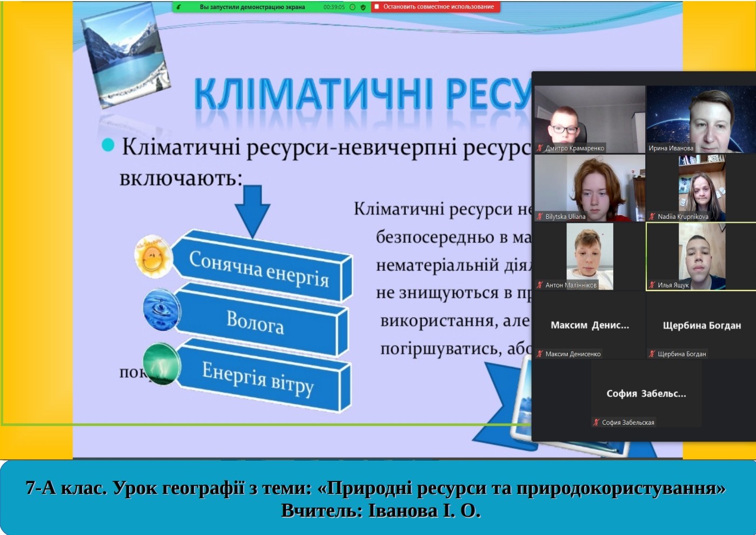
Task: Click the circle indicator beside the timer
Action: pos(352,7)
